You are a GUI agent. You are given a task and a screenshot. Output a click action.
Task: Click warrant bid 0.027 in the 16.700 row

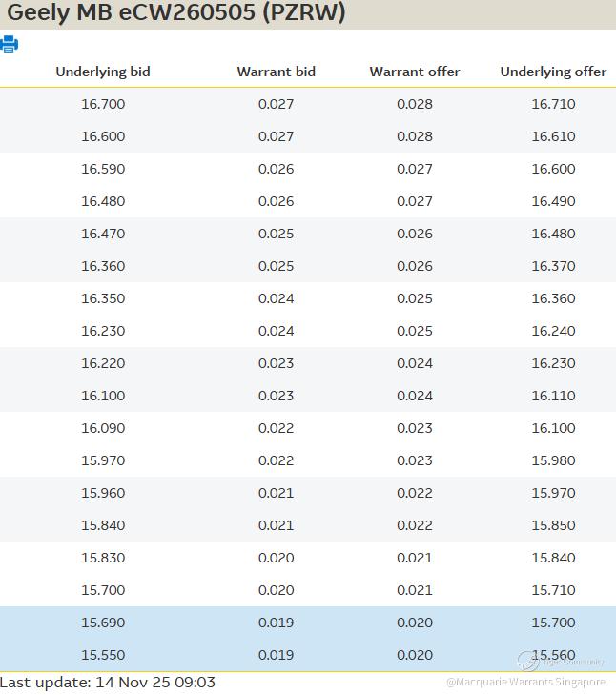(x=276, y=104)
